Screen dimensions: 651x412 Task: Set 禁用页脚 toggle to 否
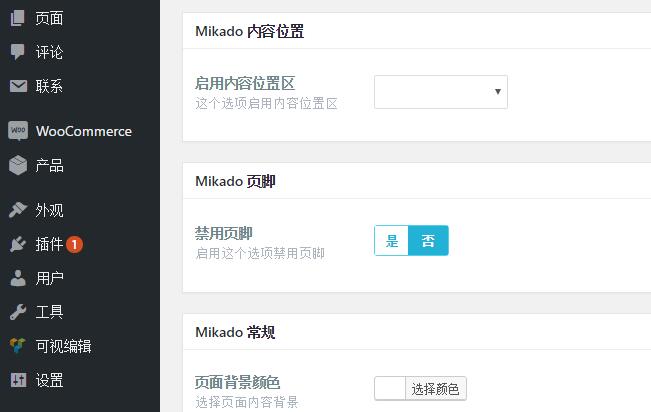pos(428,240)
